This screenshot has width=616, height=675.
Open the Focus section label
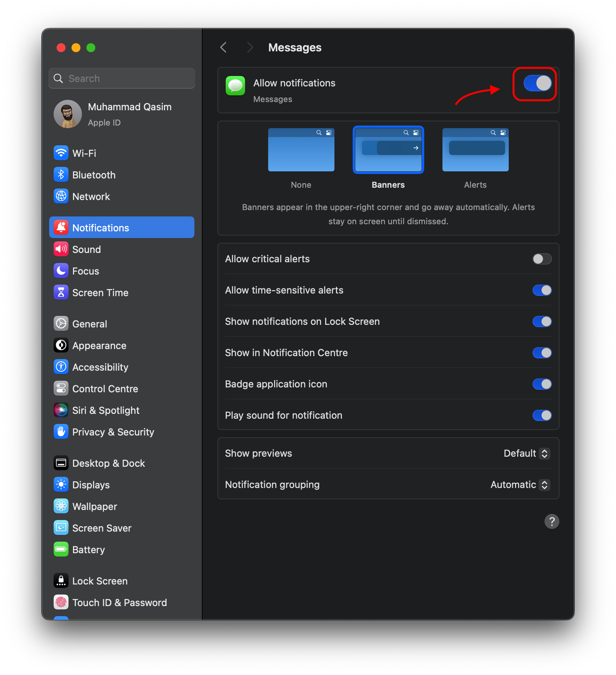[x=86, y=271]
